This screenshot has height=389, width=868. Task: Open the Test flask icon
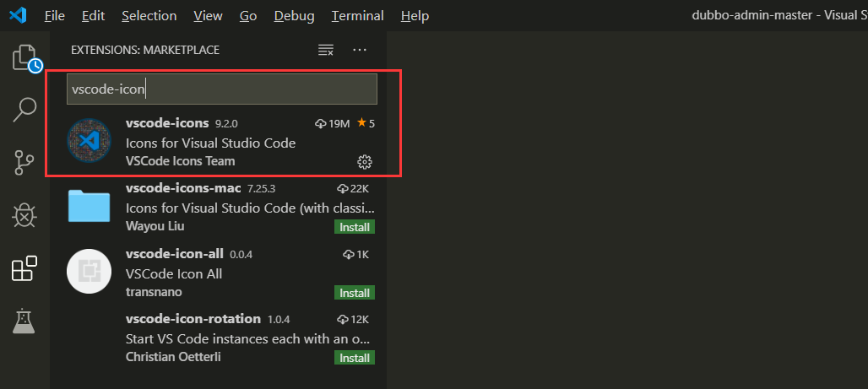pyautogui.click(x=24, y=321)
